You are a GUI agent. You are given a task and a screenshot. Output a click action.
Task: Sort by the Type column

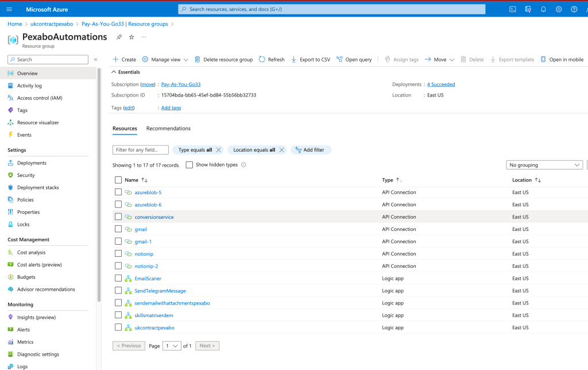tap(392, 180)
